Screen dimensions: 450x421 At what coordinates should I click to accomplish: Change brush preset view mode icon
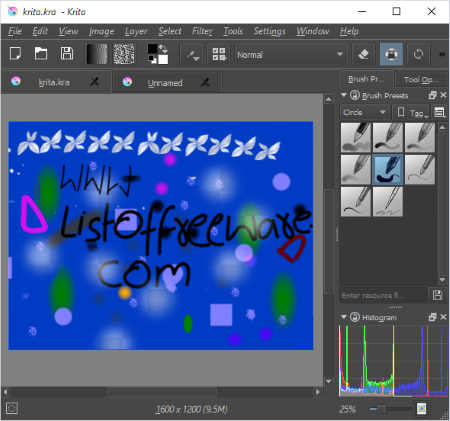click(x=440, y=113)
